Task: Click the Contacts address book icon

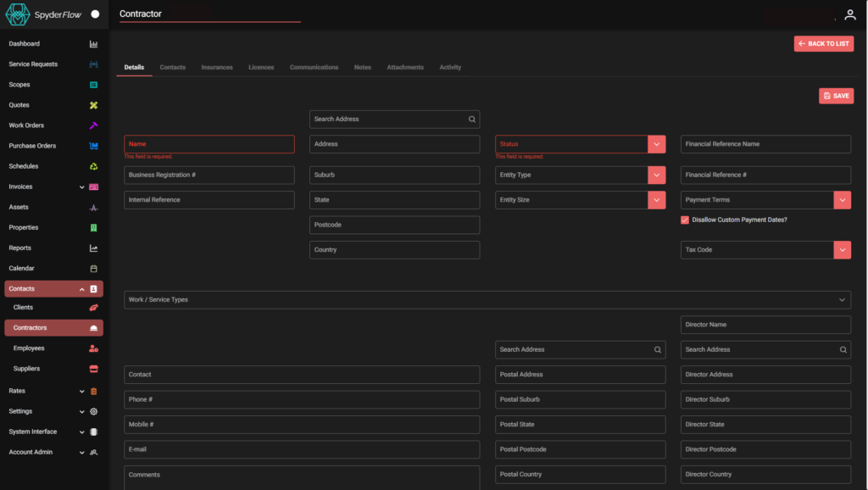Action: pos(93,289)
